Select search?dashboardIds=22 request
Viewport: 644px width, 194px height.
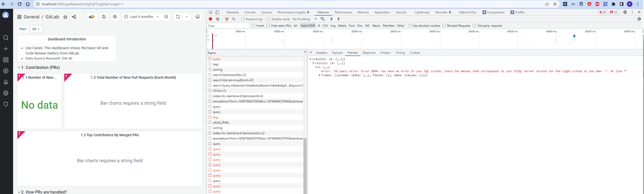click(x=255, y=75)
